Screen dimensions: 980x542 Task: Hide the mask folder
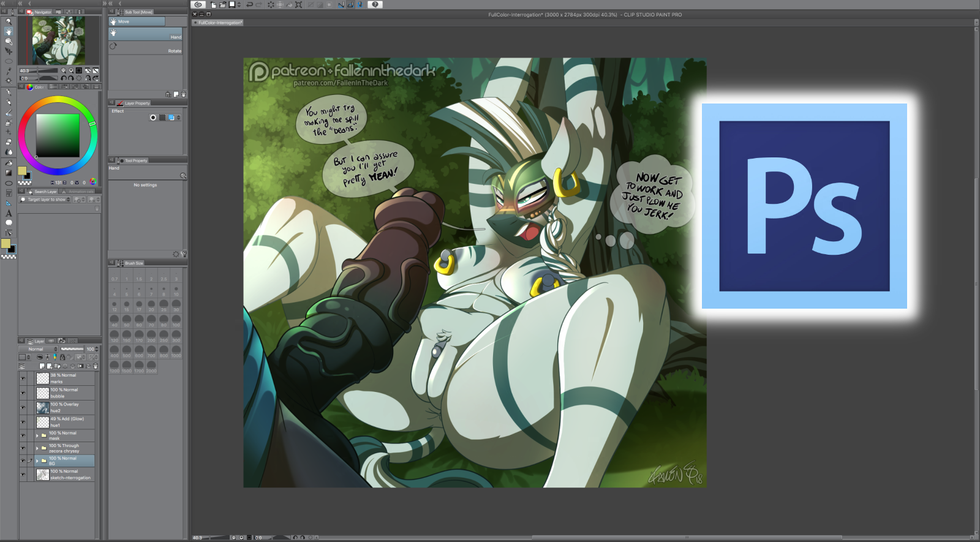[x=23, y=435]
